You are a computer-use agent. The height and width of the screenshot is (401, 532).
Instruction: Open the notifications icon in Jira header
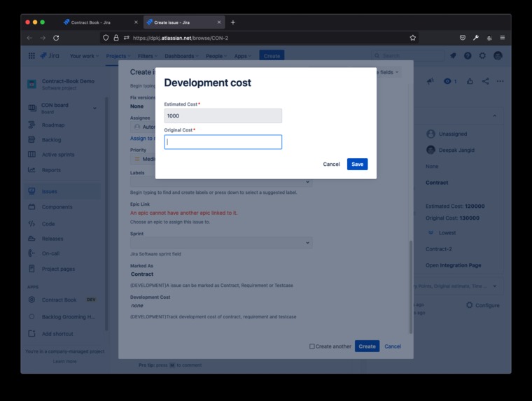tap(453, 56)
